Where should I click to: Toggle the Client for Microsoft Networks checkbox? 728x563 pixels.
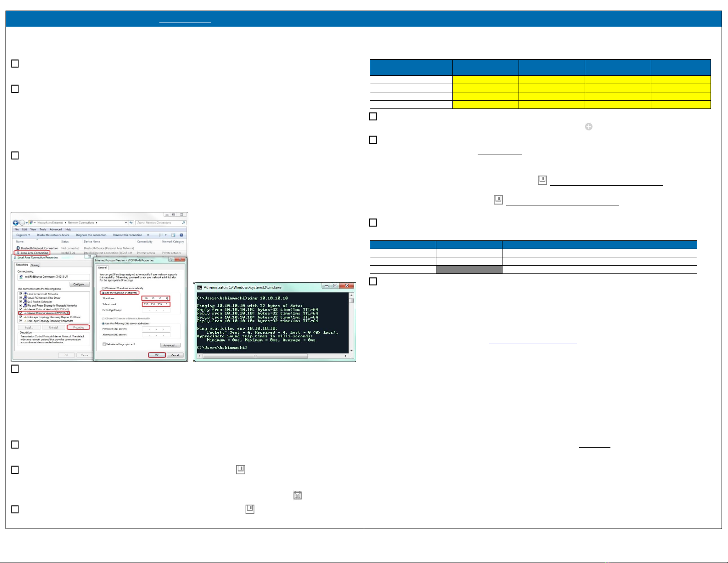[21, 294]
